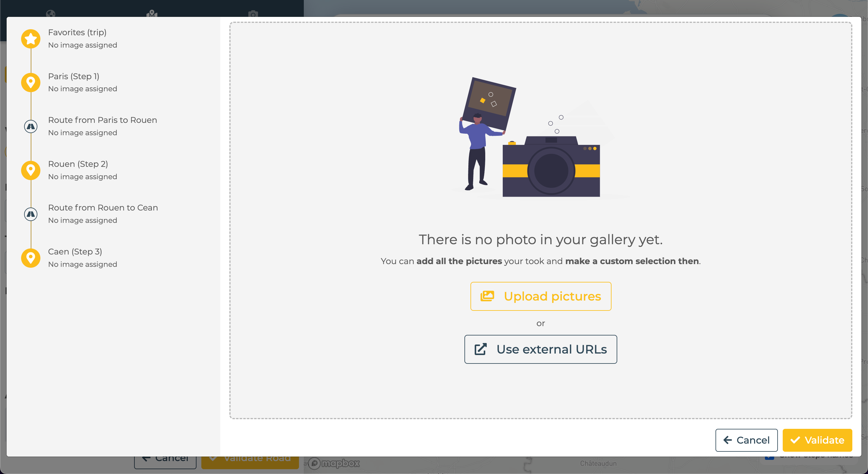Screen dimensions: 868x474
Task: Click the Paris to Rouen road icon
Action: [x=31, y=126]
